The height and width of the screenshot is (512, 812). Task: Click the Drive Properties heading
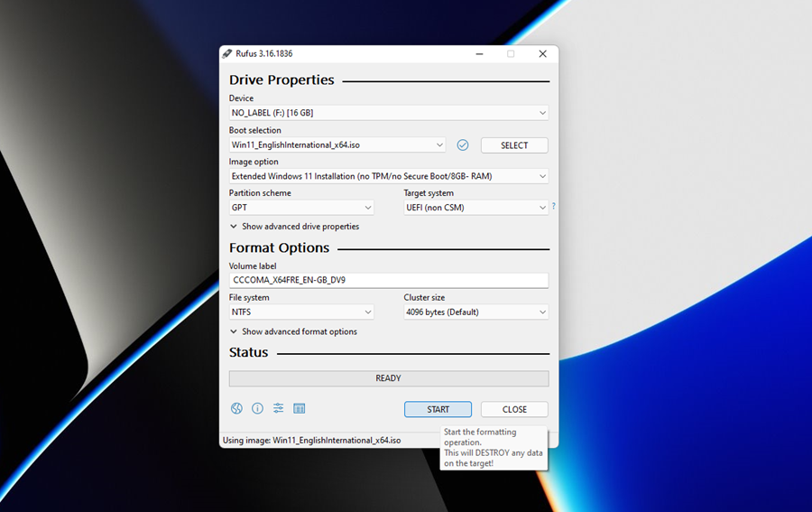point(281,79)
